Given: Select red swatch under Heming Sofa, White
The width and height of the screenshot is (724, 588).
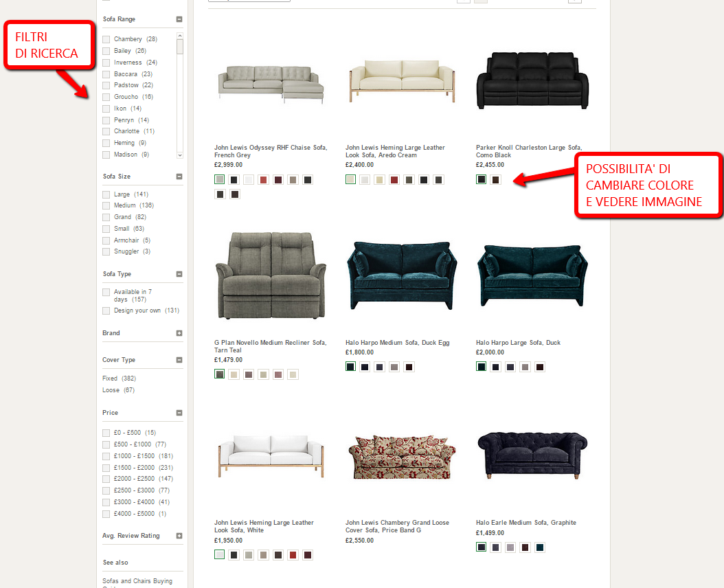Looking at the screenshot, I should 293,555.
